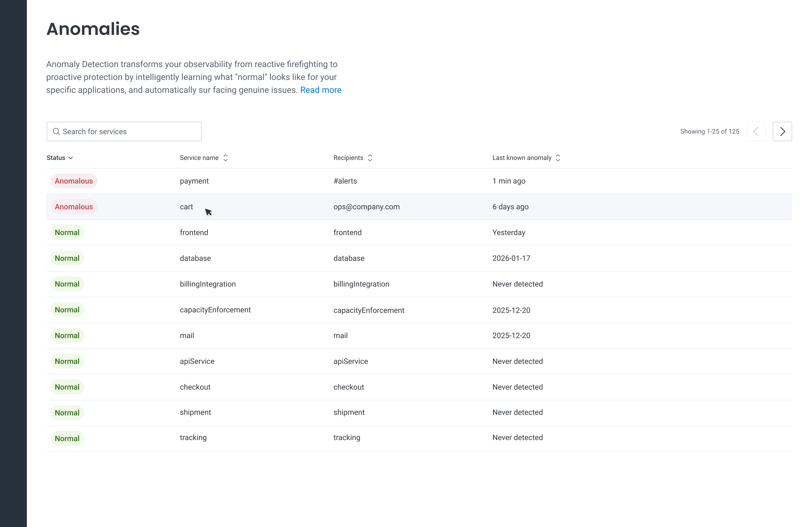The image size is (812, 527).
Task: Sort by Service name column arrows
Action: (x=226, y=158)
